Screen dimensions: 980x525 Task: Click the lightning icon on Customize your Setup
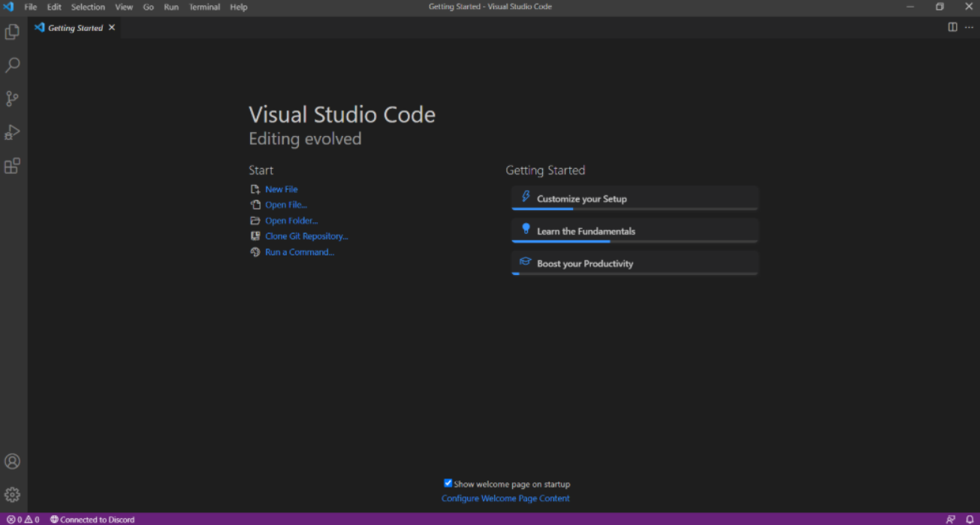(526, 198)
